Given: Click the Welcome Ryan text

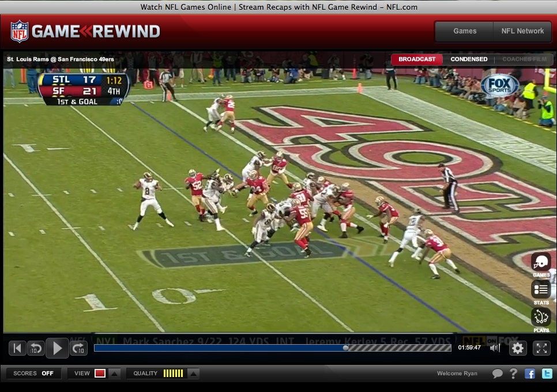Looking at the screenshot, I should [x=457, y=374].
